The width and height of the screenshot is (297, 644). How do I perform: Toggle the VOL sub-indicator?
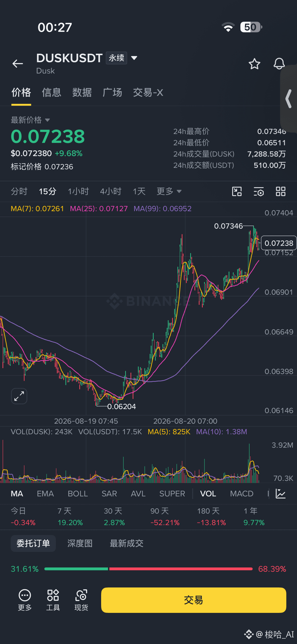click(208, 494)
